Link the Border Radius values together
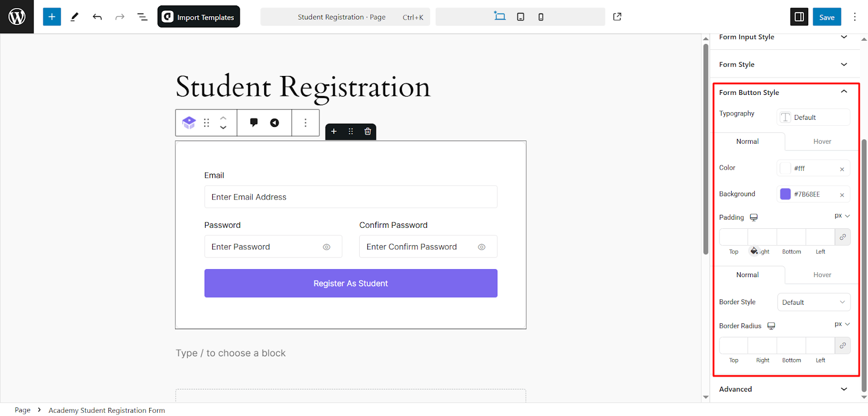The image size is (868, 416). click(x=843, y=345)
